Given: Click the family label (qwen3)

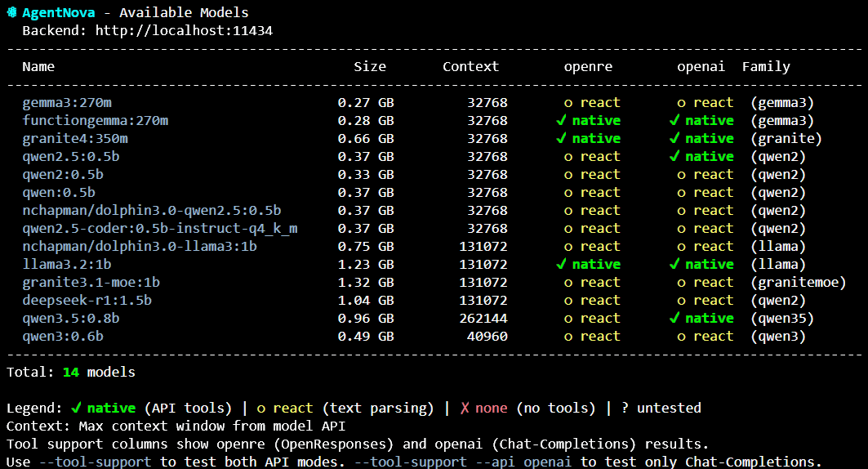Looking at the screenshot, I should click(x=778, y=336).
